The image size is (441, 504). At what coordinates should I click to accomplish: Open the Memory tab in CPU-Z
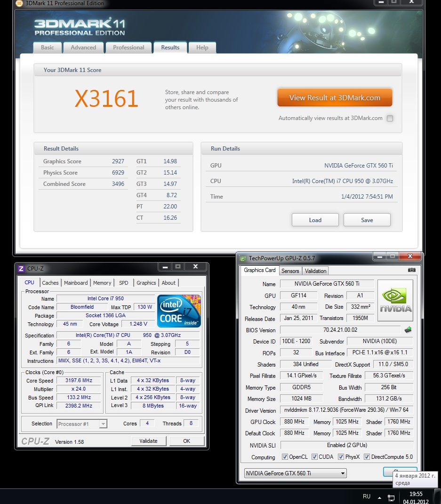coord(102,283)
